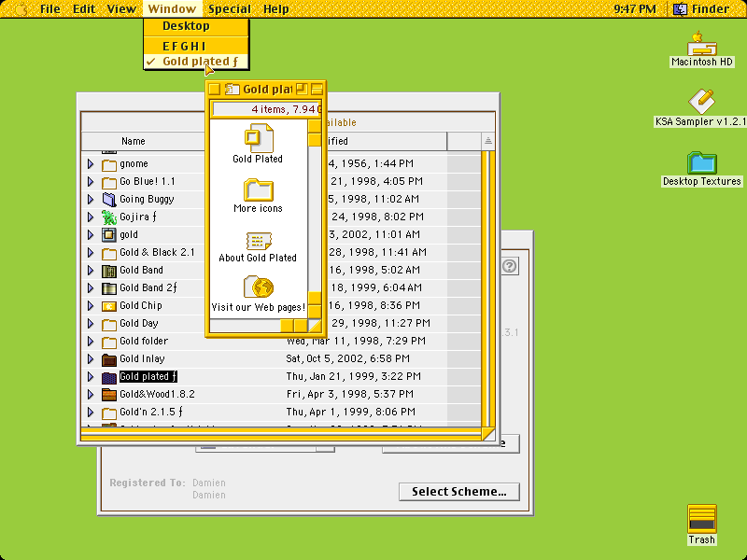Click the Finder application menu icon

coord(681,9)
